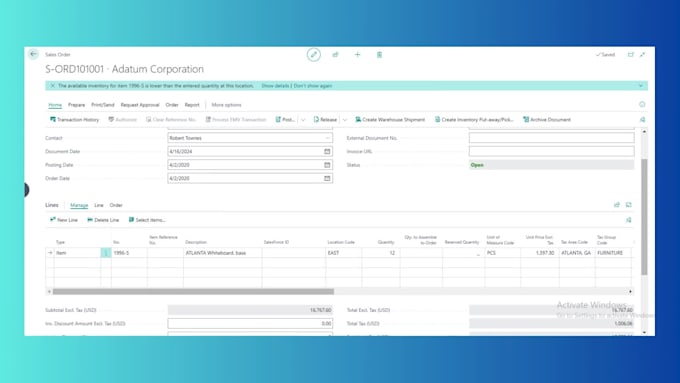The height and width of the screenshot is (383, 680).
Task: Click the horizontal scrollbar under the lines grid
Action: pyautogui.click(x=193, y=291)
